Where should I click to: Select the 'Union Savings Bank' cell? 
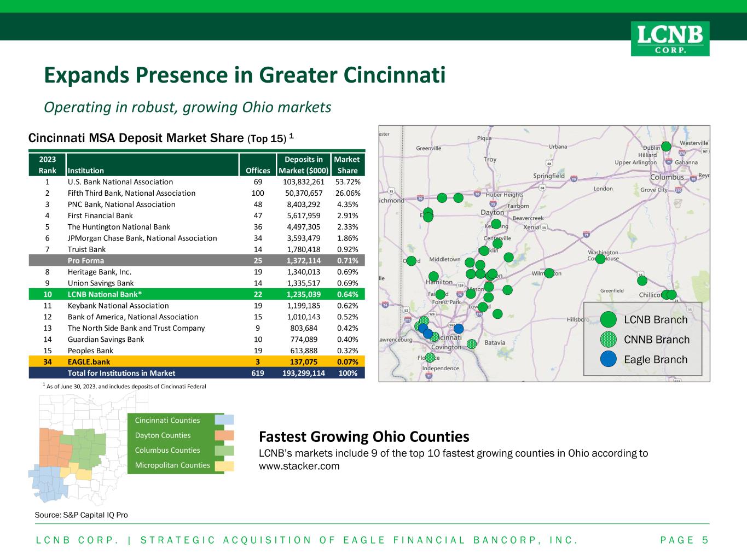point(101,283)
